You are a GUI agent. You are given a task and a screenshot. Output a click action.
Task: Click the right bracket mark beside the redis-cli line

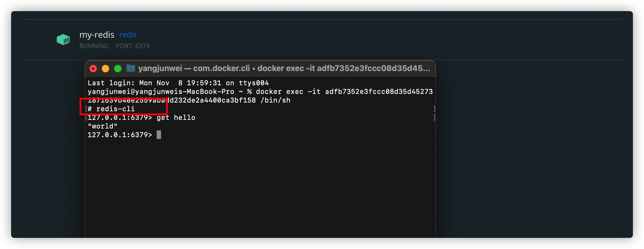[x=434, y=109]
